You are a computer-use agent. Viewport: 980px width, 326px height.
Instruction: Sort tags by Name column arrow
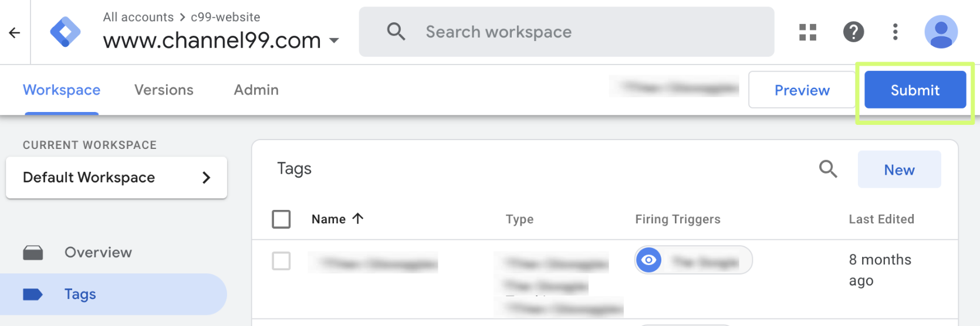358,219
